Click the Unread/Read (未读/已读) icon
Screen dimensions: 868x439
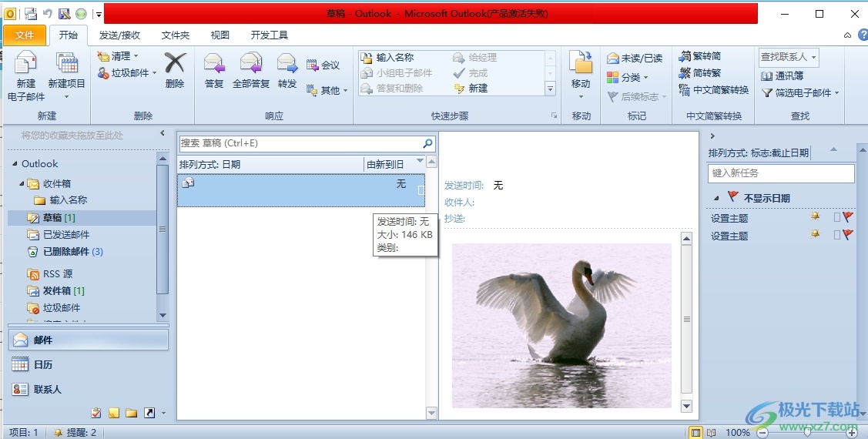[613, 58]
